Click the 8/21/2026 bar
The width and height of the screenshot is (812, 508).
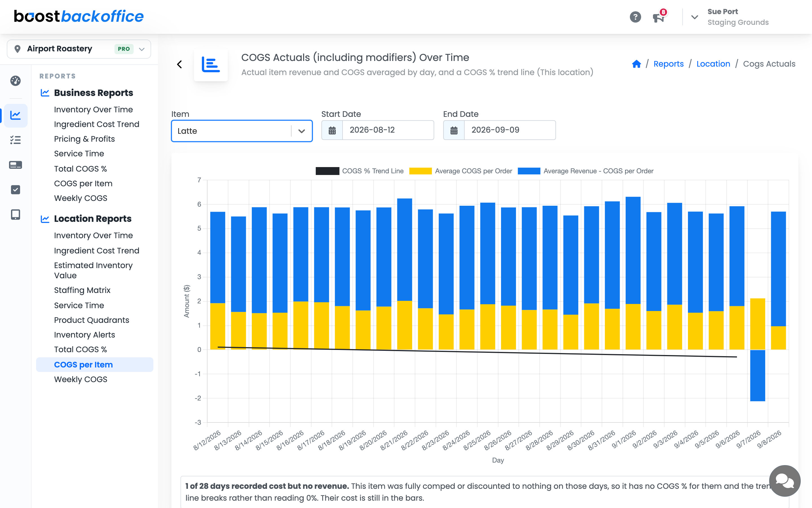(404, 274)
